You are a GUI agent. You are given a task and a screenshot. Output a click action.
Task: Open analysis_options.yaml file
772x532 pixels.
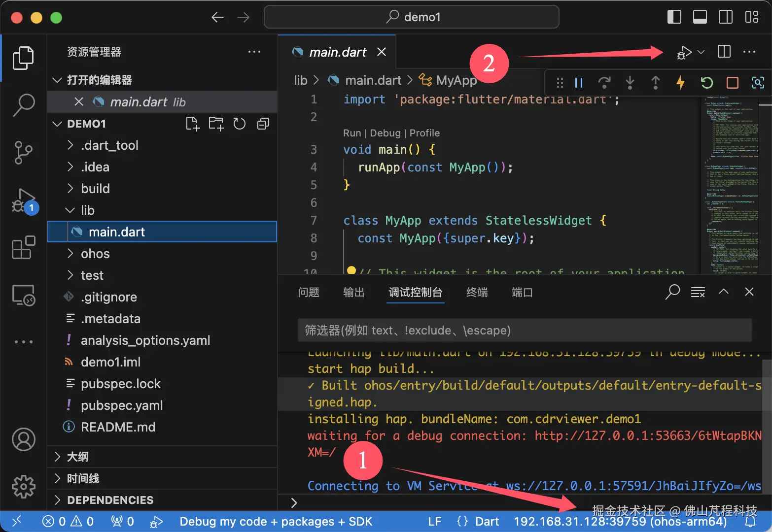click(162, 340)
